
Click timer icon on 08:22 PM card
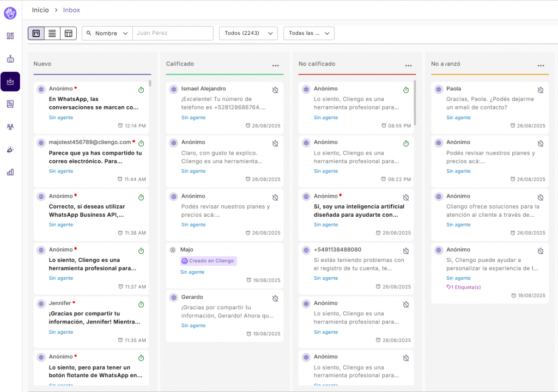pos(406,143)
